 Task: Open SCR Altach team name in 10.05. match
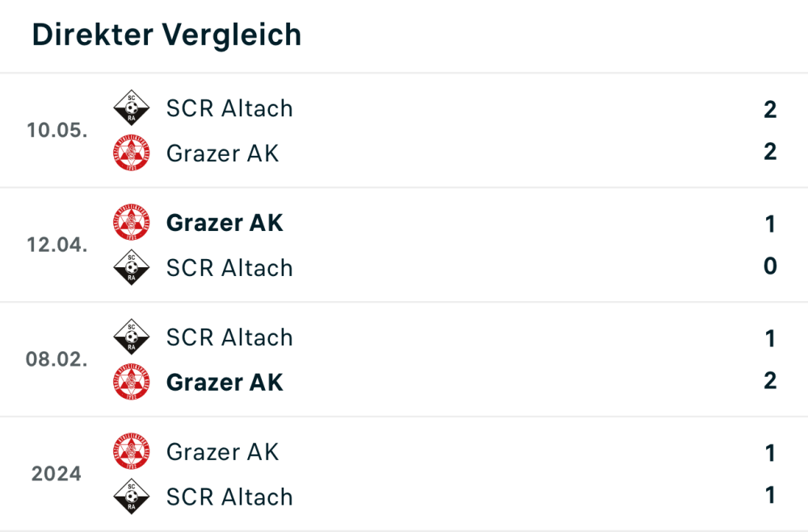point(229,108)
